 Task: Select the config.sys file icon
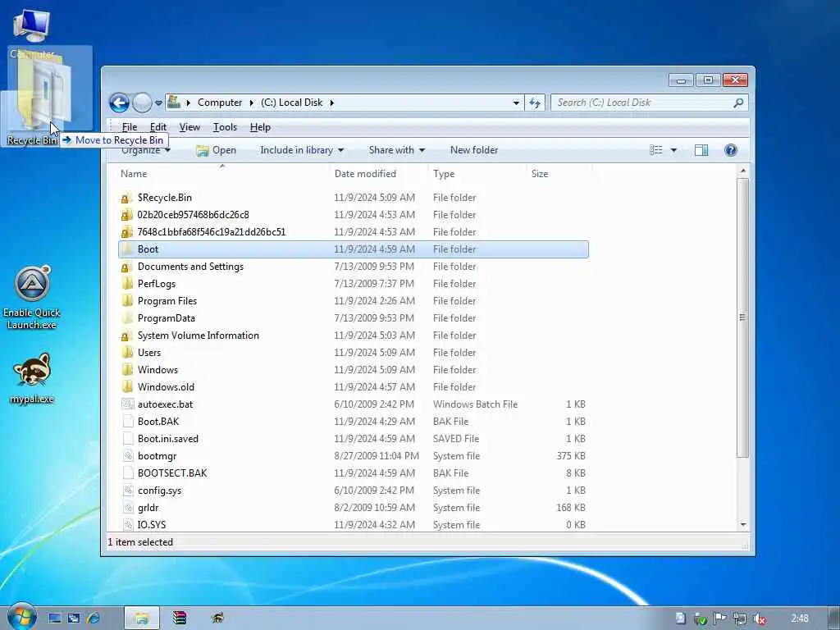127,491
